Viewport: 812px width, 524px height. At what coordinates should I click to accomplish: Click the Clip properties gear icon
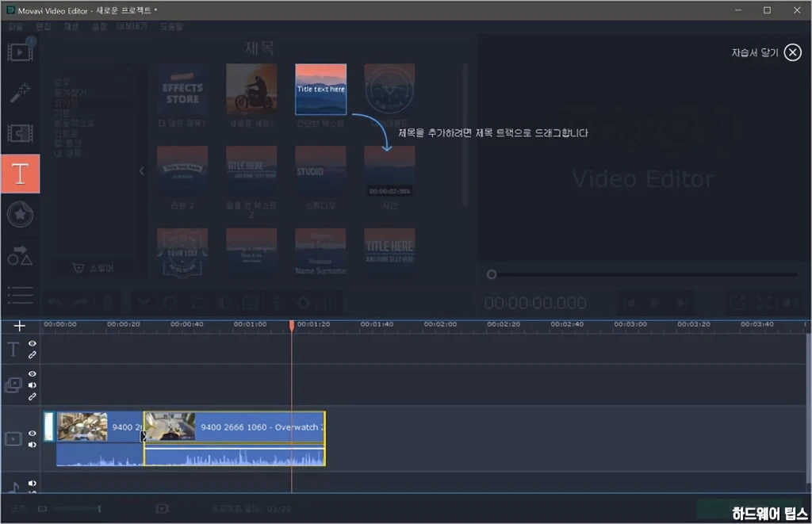pyautogui.click(x=304, y=303)
